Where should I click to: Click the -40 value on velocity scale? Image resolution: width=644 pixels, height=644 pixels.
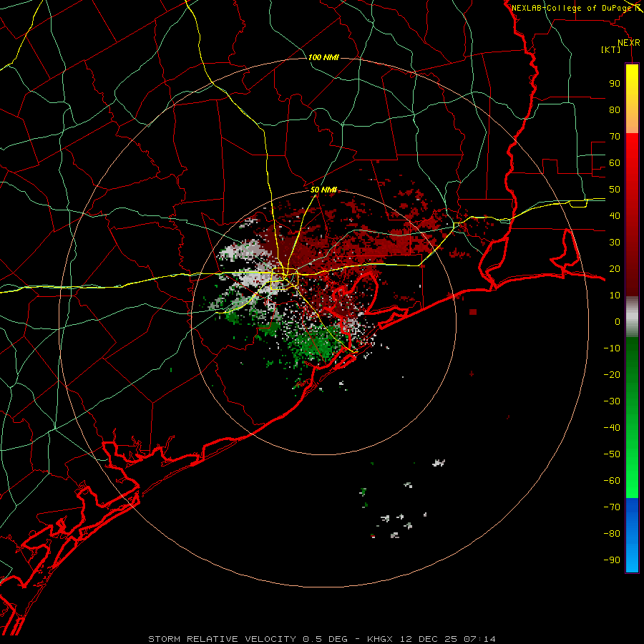click(x=612, y=428)
